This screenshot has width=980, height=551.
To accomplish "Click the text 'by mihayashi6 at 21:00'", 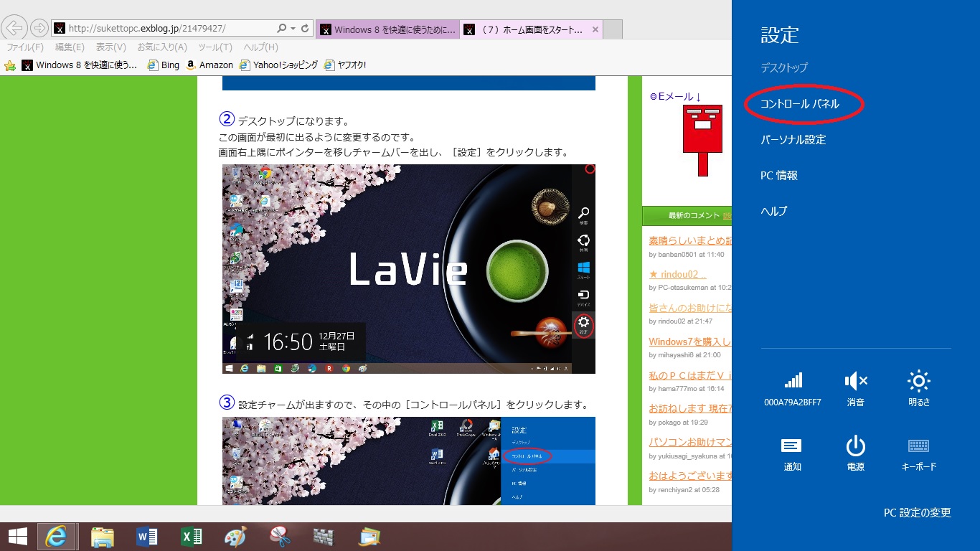I will [685, 355].
